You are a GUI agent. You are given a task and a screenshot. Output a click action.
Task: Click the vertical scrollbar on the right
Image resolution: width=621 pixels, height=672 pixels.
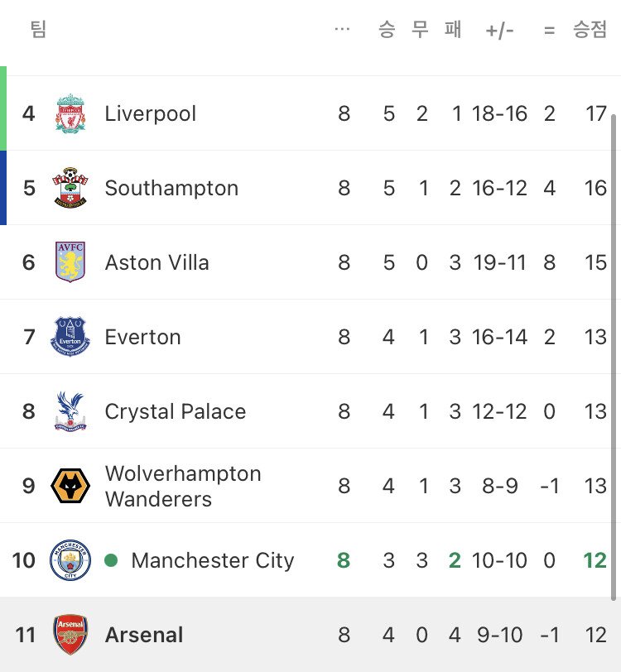(x=614, y=356)
